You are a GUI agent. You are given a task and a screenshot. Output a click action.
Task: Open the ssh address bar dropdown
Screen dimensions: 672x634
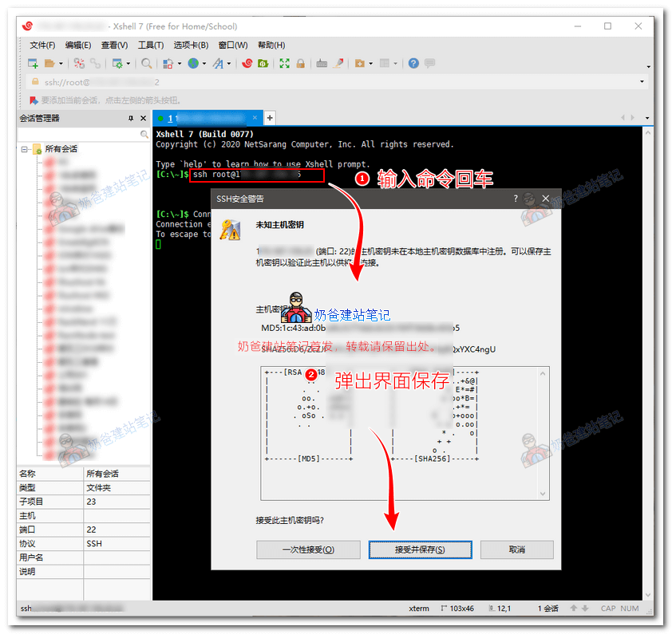(643, 83)
